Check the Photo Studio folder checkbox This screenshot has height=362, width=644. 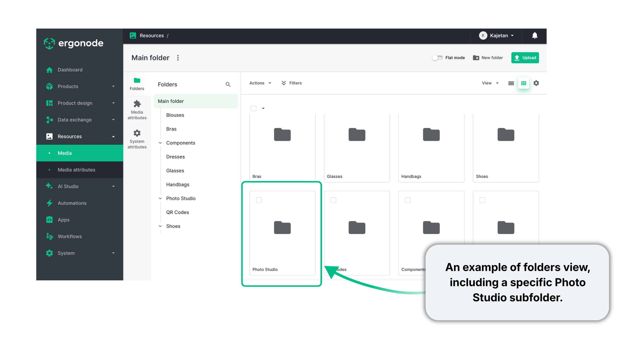(x=259, y=200)
